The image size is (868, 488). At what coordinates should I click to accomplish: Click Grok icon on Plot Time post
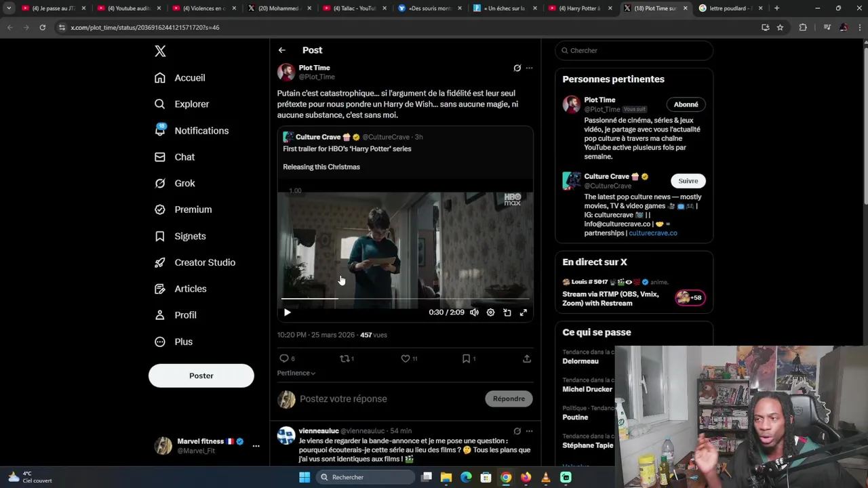[517, 68]
